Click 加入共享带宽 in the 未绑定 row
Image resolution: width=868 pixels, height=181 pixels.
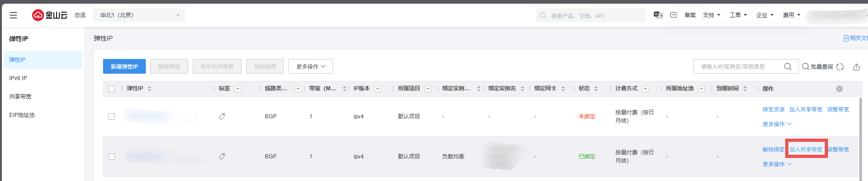(806, 110)
